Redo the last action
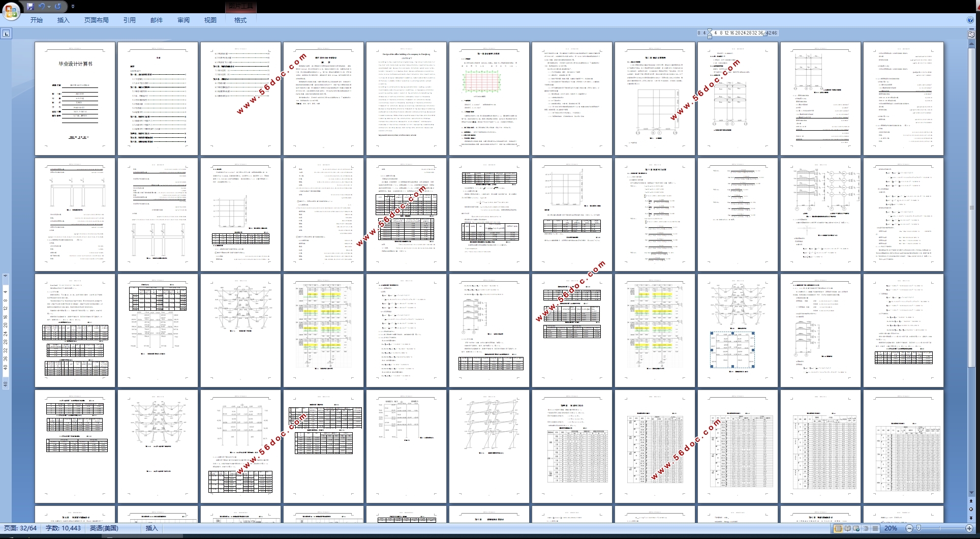 (58, 7)
